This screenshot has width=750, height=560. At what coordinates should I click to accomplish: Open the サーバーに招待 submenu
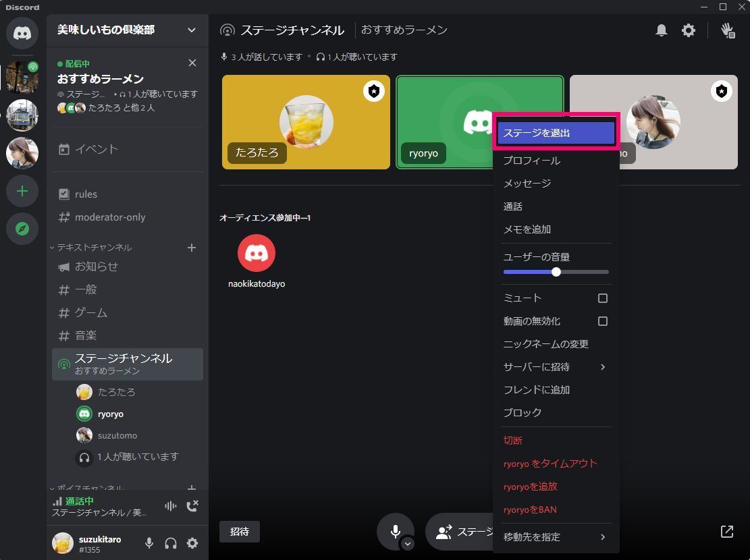pyautogui.click(x=556, y=367)
